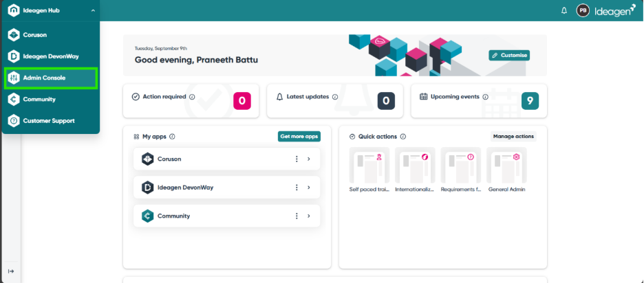Expand the sidebar with the arrow icon
The height and width of the screenshot is (283, 644).
(x=10, y=271)
